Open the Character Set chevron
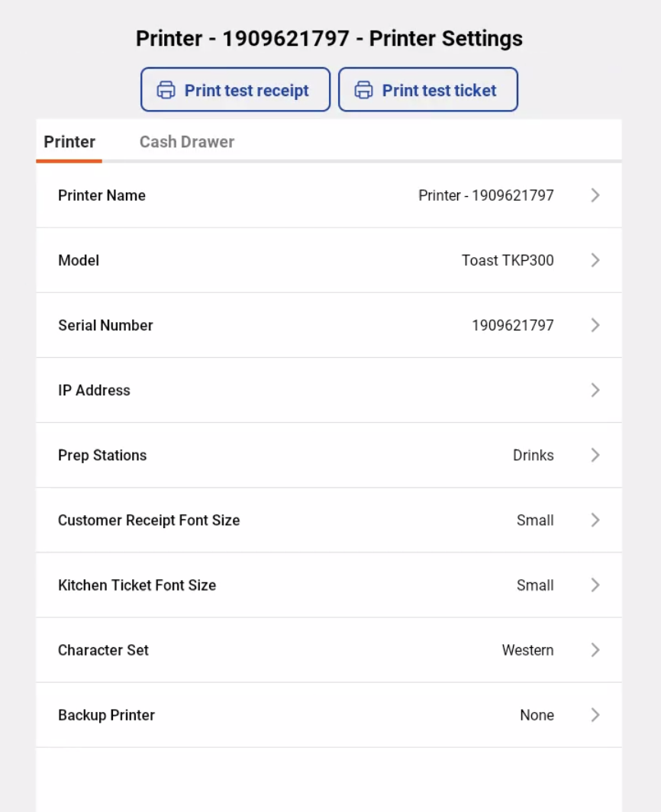This screenshot has width=661, height=812. (595, 649)
